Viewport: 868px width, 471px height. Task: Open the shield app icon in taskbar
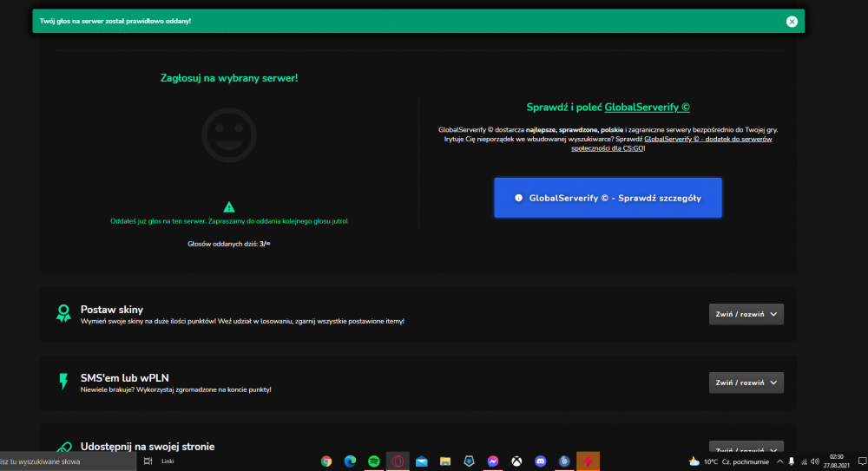pos(469,461)
